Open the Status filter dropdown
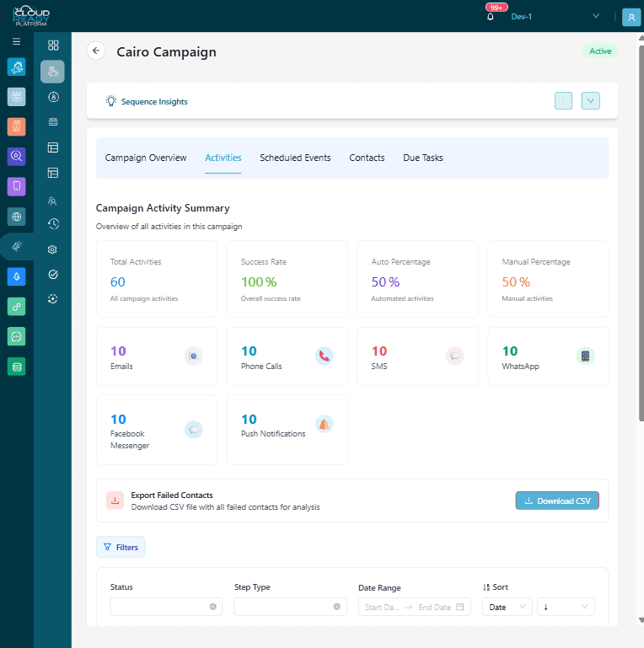644x648 pixels. point(166,607)
